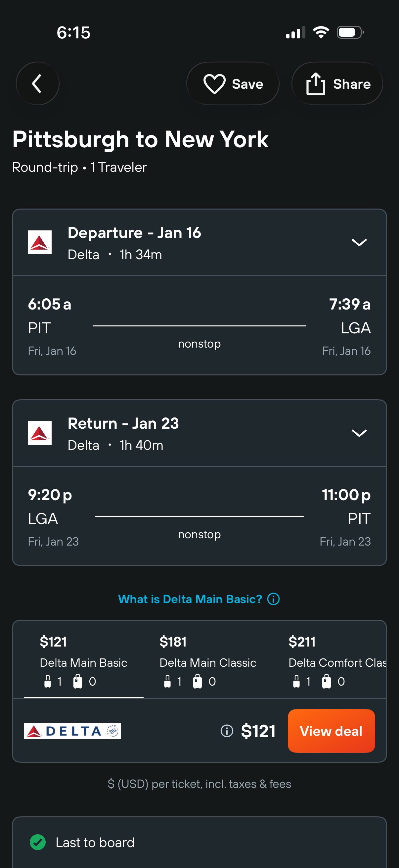The image size is (399, 868).
Task: Click the Delta logo on Return card
Action: (40, 433)
